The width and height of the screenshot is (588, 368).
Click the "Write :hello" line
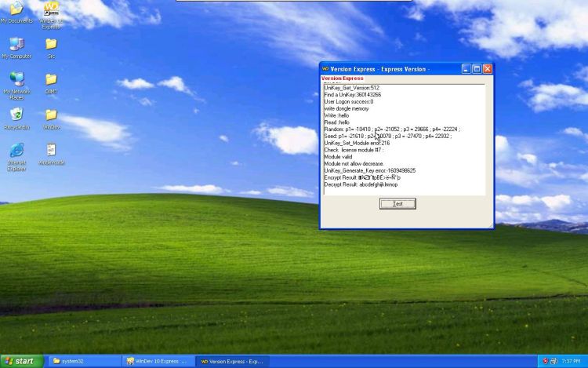336,115
